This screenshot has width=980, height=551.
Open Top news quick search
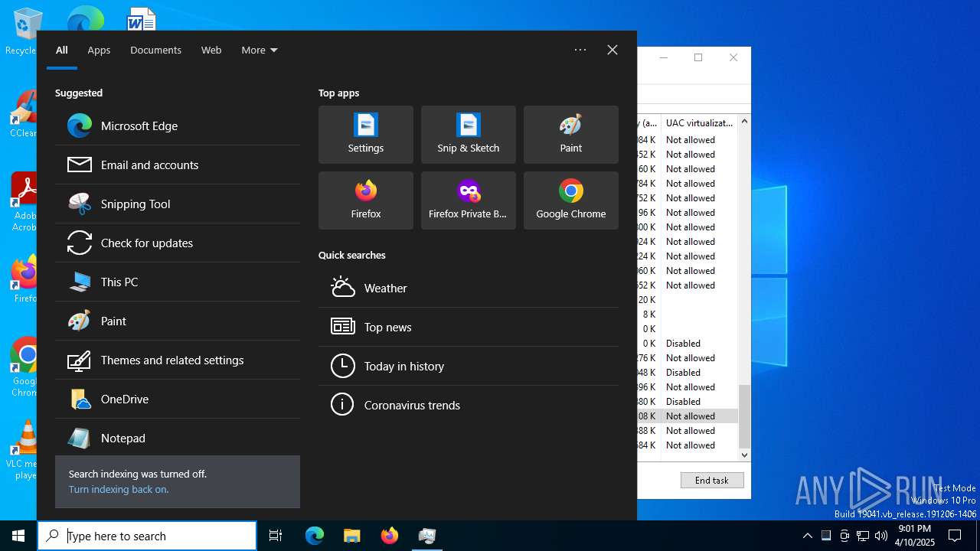(x=469, y=328)
